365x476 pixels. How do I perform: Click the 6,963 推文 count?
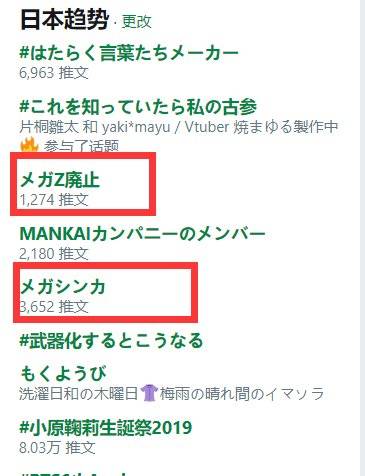coord(54,73)
